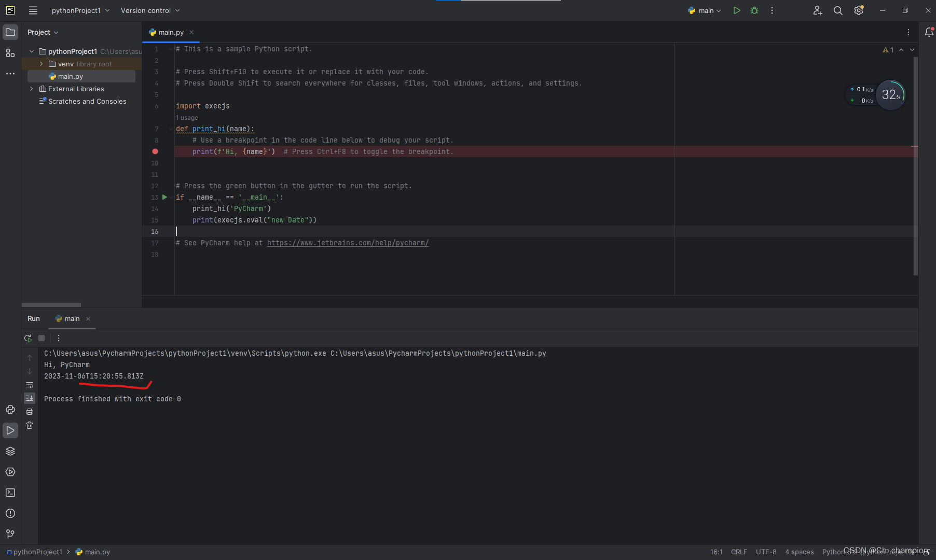936x560 pixels.
Task: Click Run panel title label
Action: pos(34,318)
